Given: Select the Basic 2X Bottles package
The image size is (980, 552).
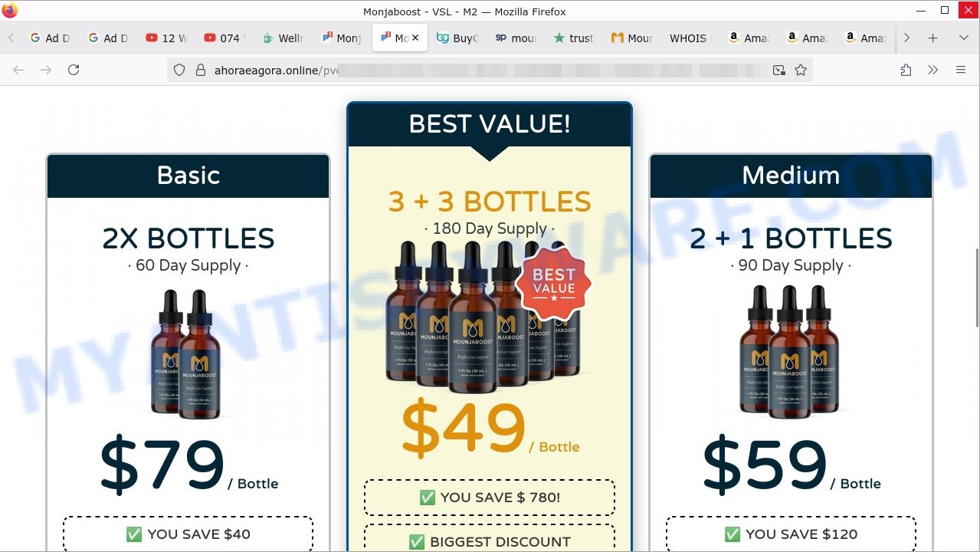Looking at the screenshot, I should (x=188, y=238).
